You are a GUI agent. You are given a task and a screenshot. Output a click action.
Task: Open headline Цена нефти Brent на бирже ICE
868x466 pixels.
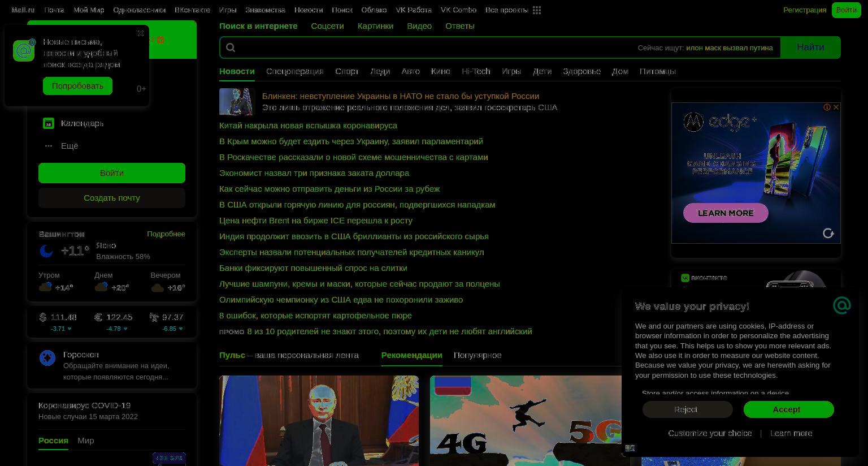316,221
